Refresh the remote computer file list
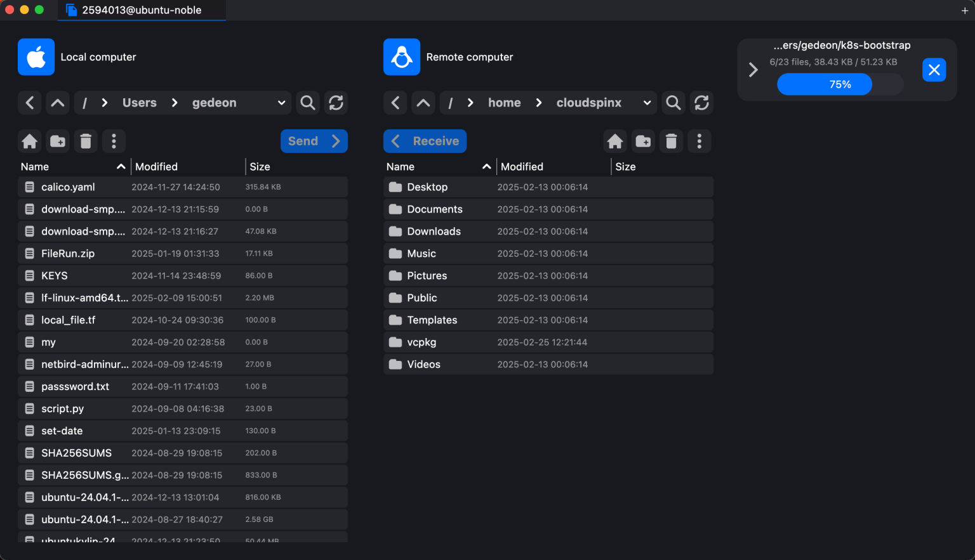Viewport: 975px width, 560px height. click(x=701, y=103)
